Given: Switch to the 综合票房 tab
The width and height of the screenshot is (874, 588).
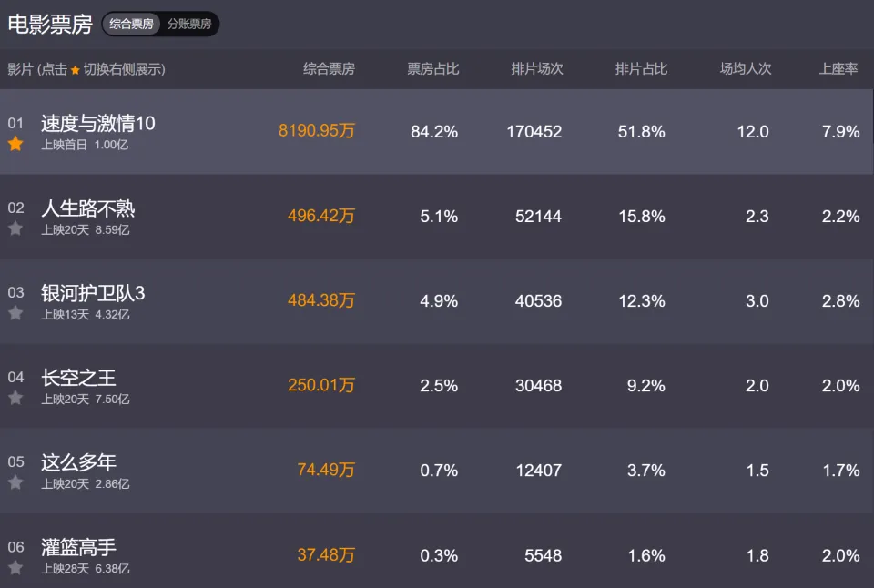Looking at the screenshot, I should coord(131,24).
